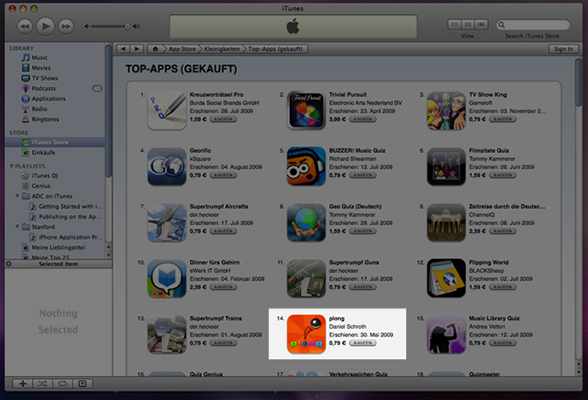Open the Supertrumpf Aircrafts app icon
The height and width of the screenshot is (400, 588).
(x=167, y=222)
